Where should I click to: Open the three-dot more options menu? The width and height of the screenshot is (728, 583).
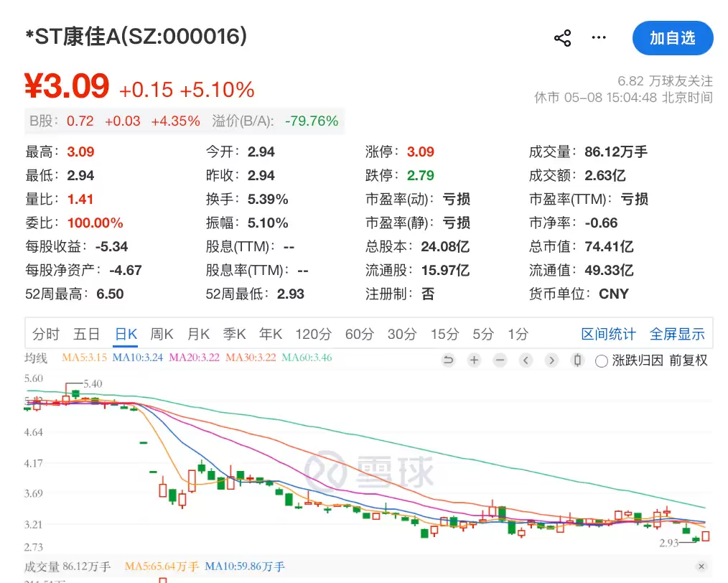(x=599, y=37)
